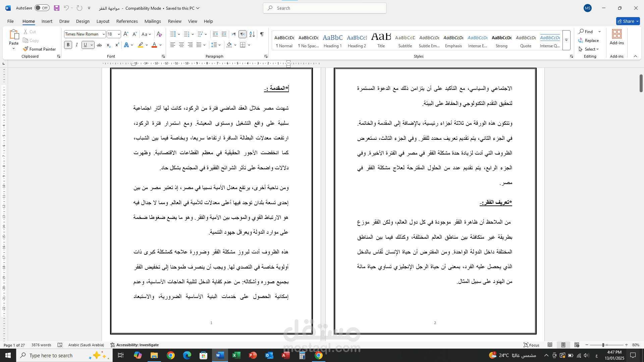Collapse the ribbon with the chevron
This screenshot has width=644, height=362.
635,56
